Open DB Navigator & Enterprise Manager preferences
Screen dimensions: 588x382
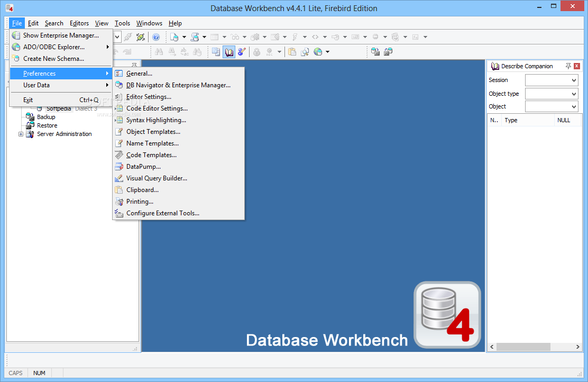pyautogui.click(x=179, y=85)
